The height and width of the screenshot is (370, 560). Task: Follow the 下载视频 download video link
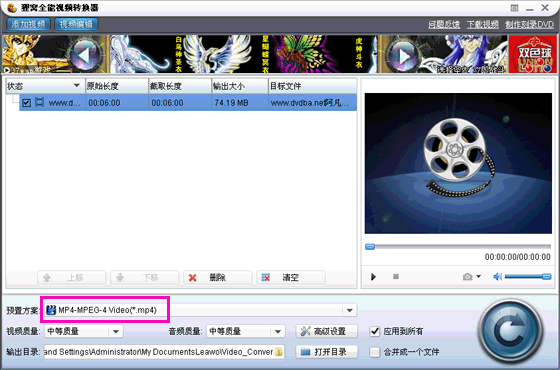pos(482,24)
